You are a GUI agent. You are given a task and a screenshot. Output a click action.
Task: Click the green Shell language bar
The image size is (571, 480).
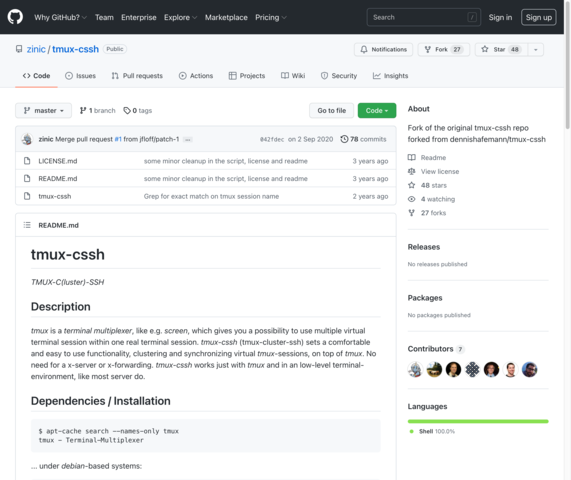478,421
